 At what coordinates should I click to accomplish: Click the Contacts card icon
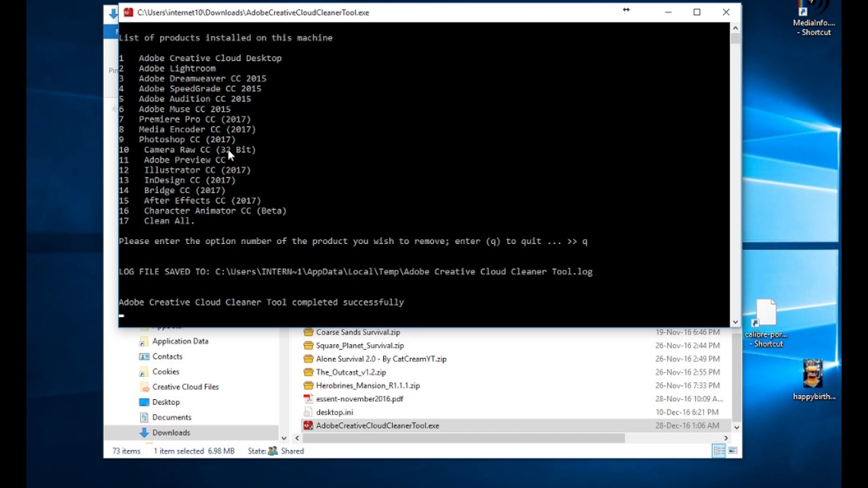(x=144, y=357)
